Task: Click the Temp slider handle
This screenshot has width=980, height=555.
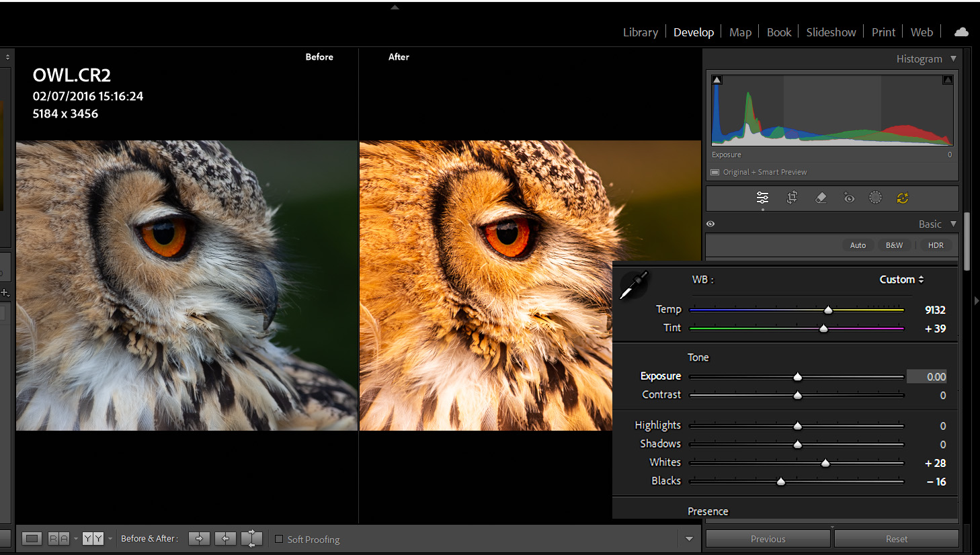Action: (828, 310)
